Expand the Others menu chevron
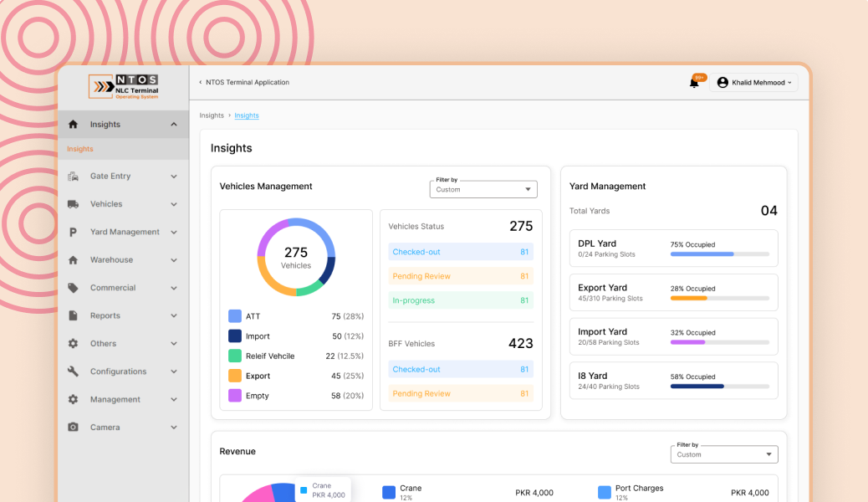Screen dimensions: 868x502 (174, 344)
